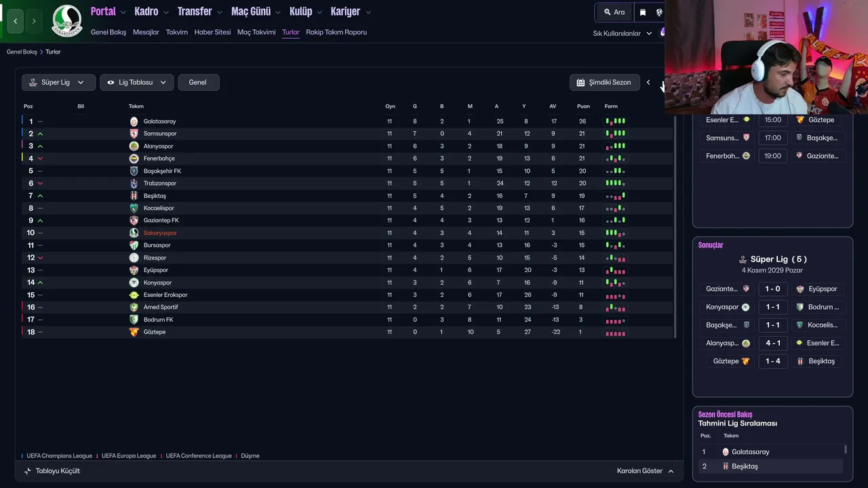
Task: Switch to the Haber Sitesi tab
Action: pyautogui.click(x=212, y=32)
